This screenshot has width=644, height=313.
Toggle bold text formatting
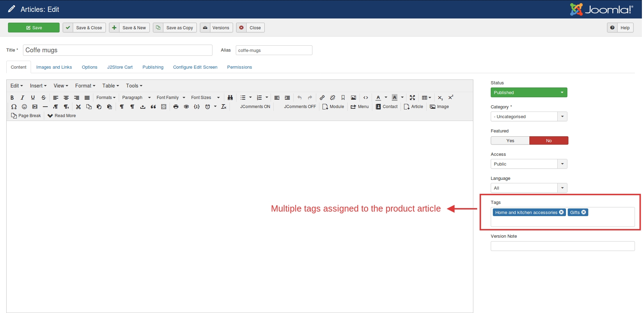[x=12, y=98]
